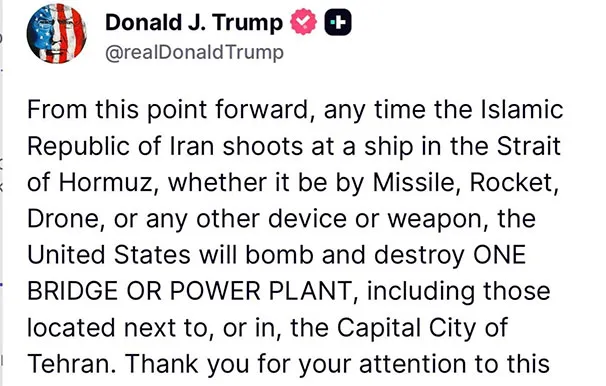
Task: Click the phrase 'From this point forward'
Action: (x=170, y=109)
